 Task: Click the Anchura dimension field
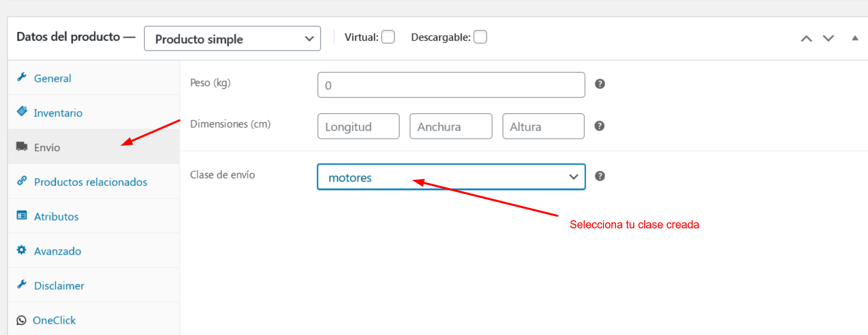(x=451, y=126)
